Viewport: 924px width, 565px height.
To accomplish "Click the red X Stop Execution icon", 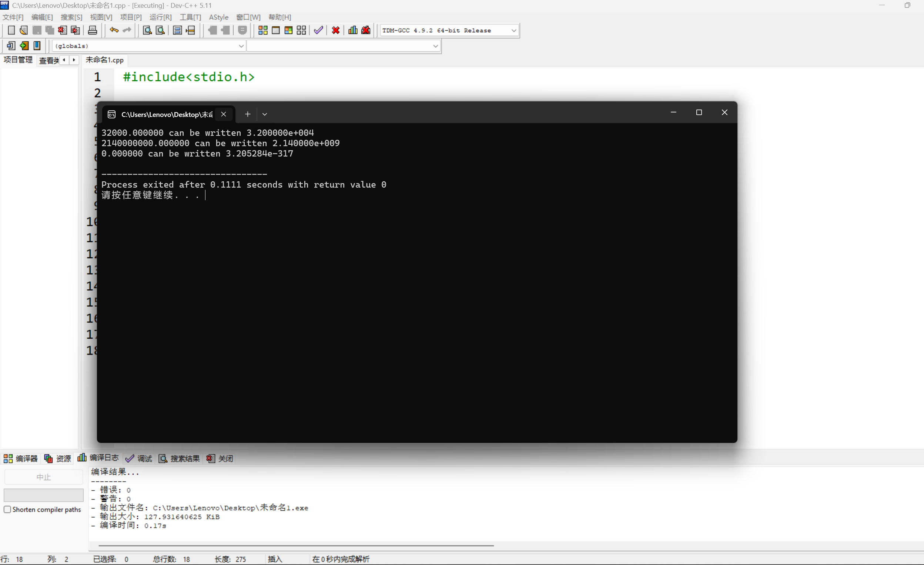I will [336, 30].
